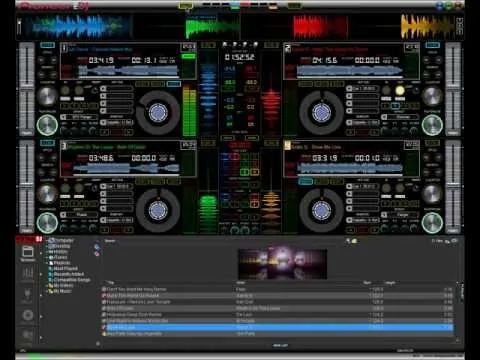Click the red overview waveform at top
Viewport: 480px width, 360px height.
[320, 27]
